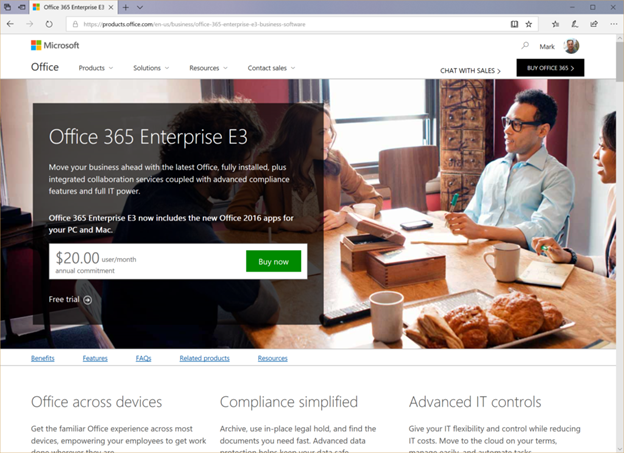Image resolution: width=624 pixels, height=453 pixels.
Task: Click the user name Mark
Action: click(x=547, y=47)
